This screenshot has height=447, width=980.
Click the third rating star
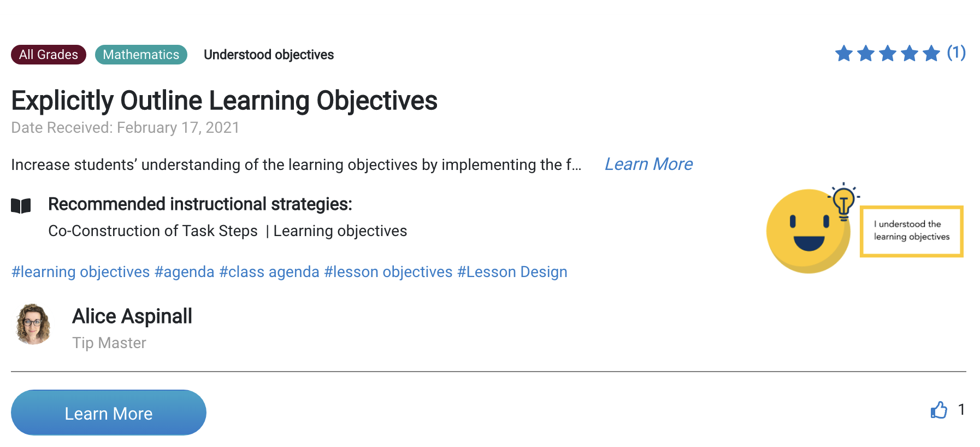coord(887,54)
